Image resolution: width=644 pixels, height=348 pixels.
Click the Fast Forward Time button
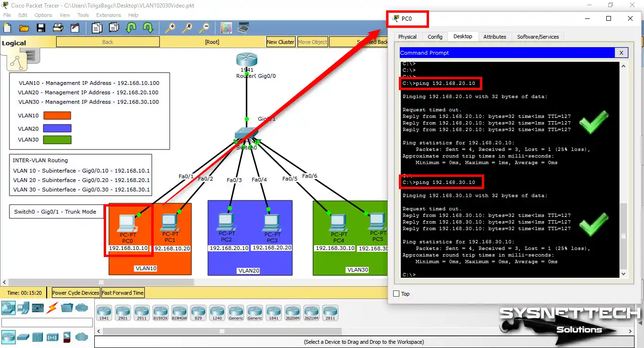tap(123, 292)
